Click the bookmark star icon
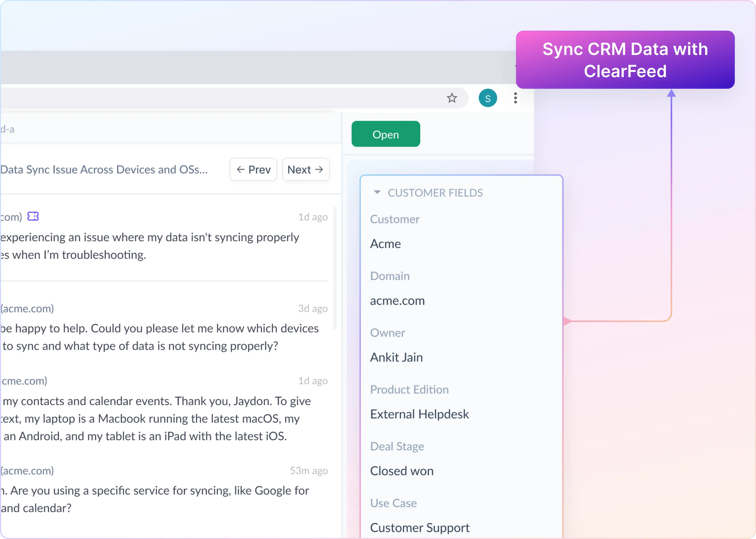 pyautogui.click(x=451, y=98)
